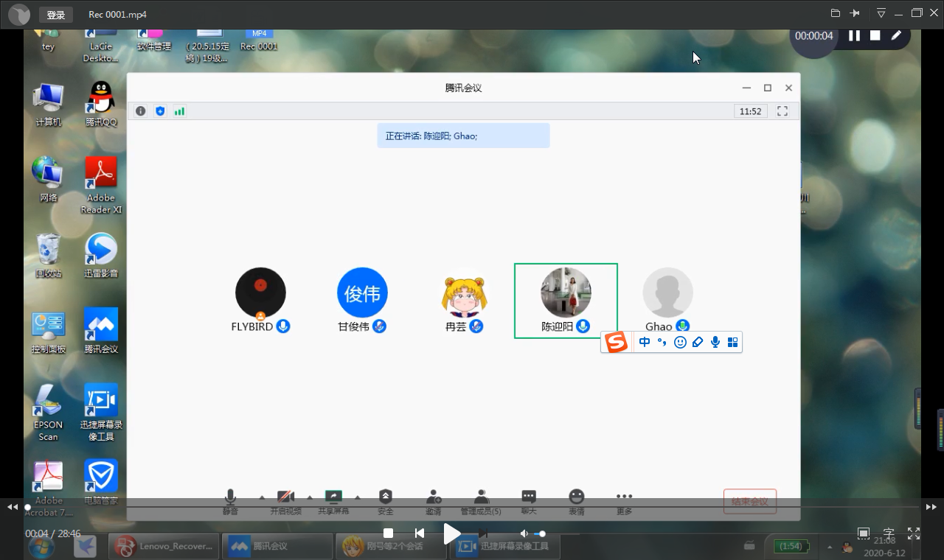
Task: Click the 正在讲话: 陈迎阳; Ghao; speaking banner
Action: [x=463, y=136]
